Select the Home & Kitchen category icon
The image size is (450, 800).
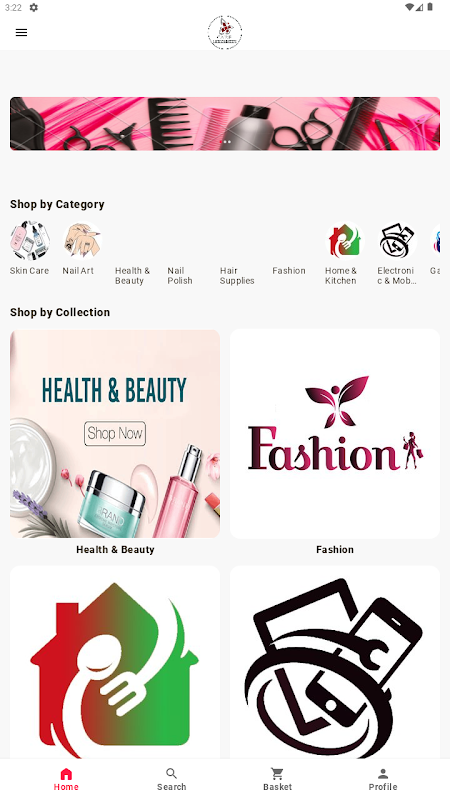click(x=345, y=240)
